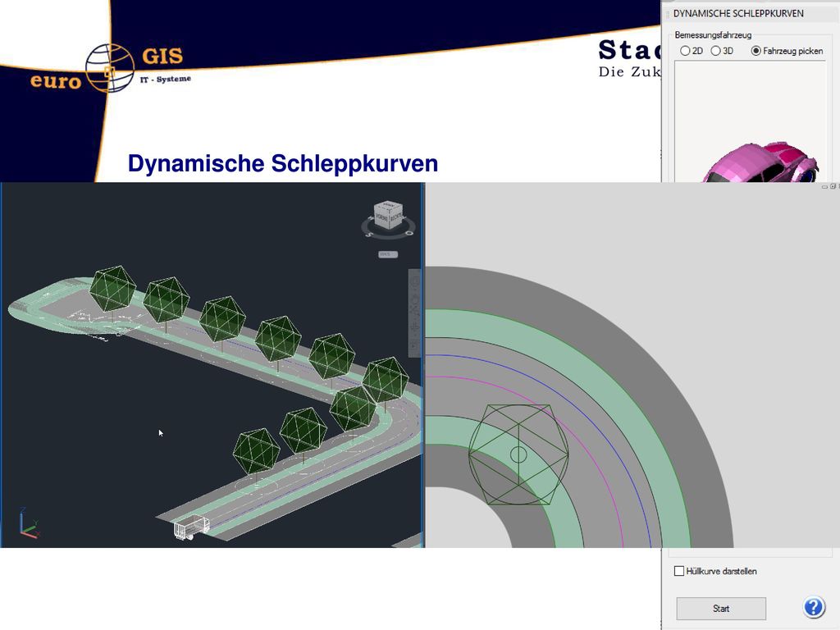The height and width of the screenshot is (630, 840).
Task: Click the pink car vehicle preview
Action: point(760,163)
